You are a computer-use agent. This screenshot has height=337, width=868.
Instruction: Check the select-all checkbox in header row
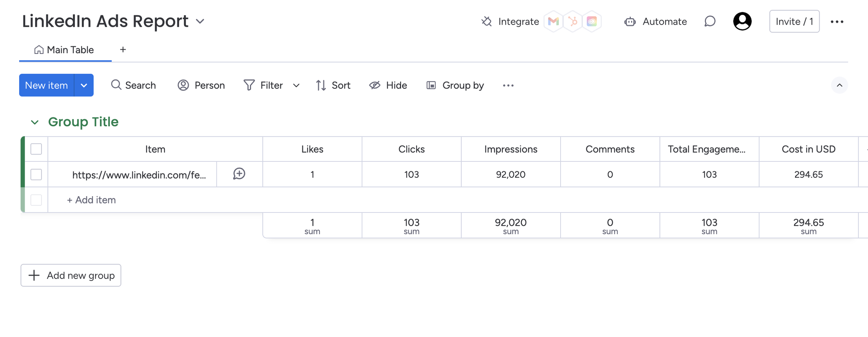pyautogui.click(x=36, y=149)
